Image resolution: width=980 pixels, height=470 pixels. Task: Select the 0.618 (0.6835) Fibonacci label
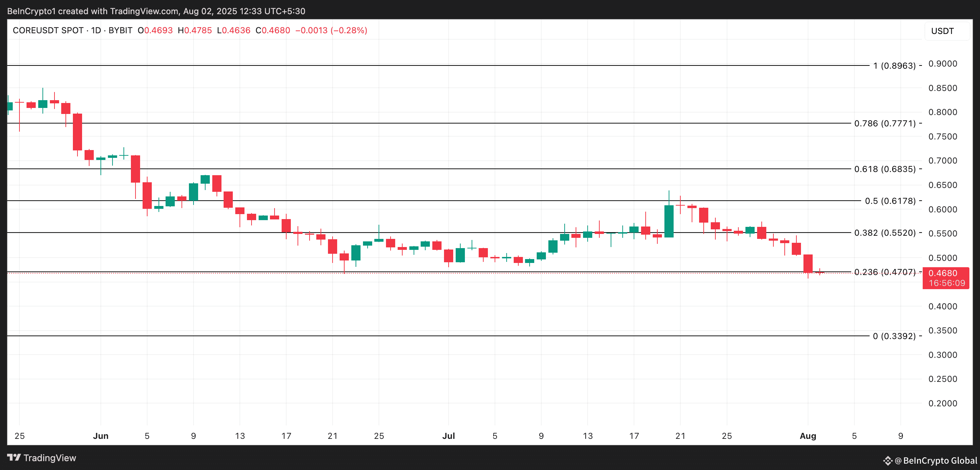tap(885, 169)
